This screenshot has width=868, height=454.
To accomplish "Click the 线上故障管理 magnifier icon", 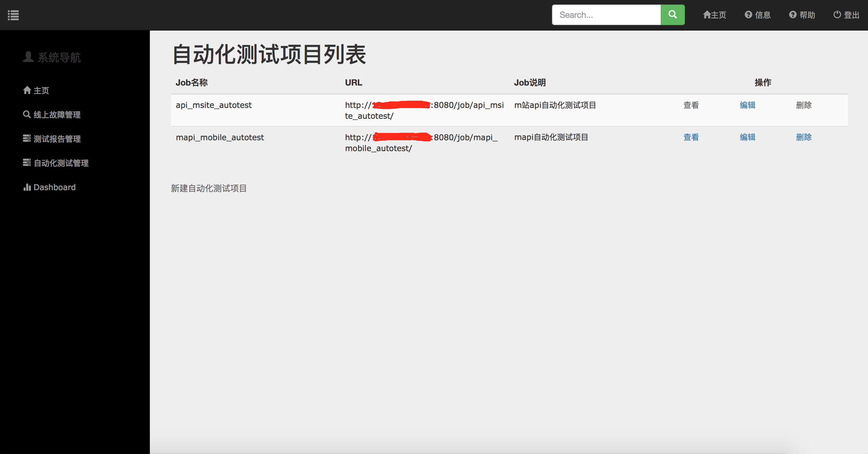I will pyautogui.click(x=27, y=114).
